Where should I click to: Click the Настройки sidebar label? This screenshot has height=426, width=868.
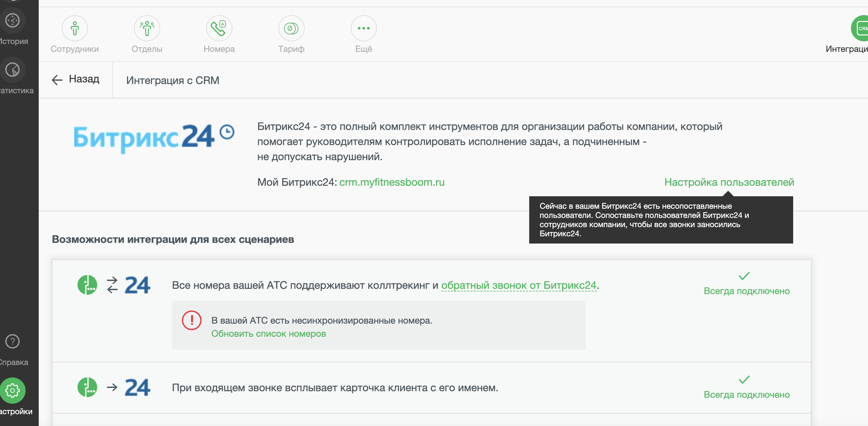(16, 411)
